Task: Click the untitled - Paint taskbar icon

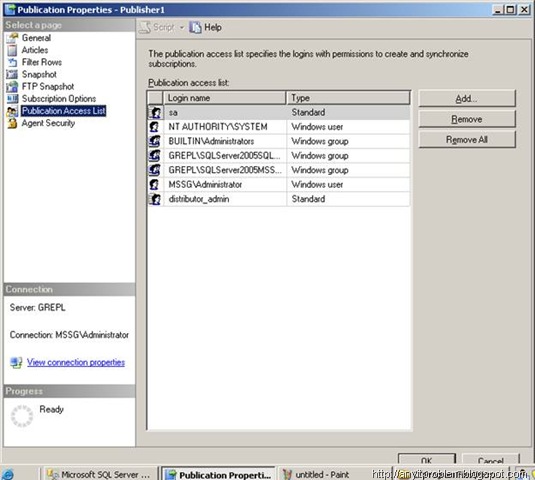Action: coord(287,474)
